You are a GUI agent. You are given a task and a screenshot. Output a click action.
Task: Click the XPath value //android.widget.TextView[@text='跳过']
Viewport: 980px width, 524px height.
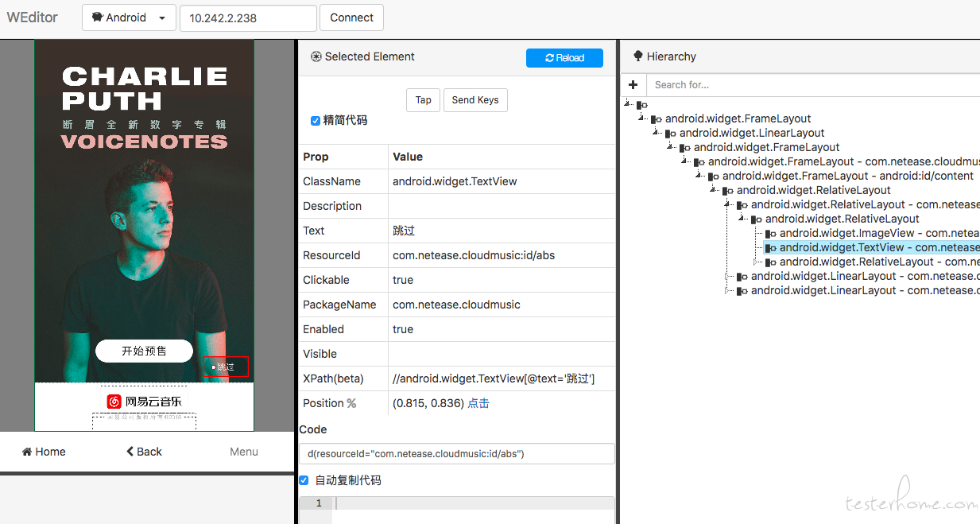point(494,378)
